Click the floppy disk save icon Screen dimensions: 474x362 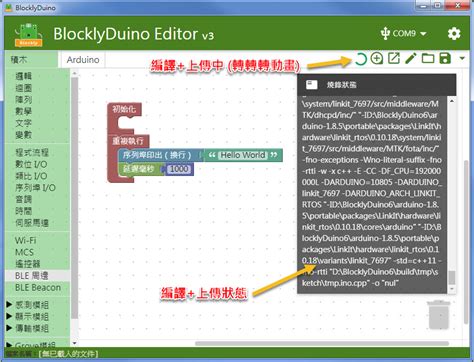tap(445, 59)
